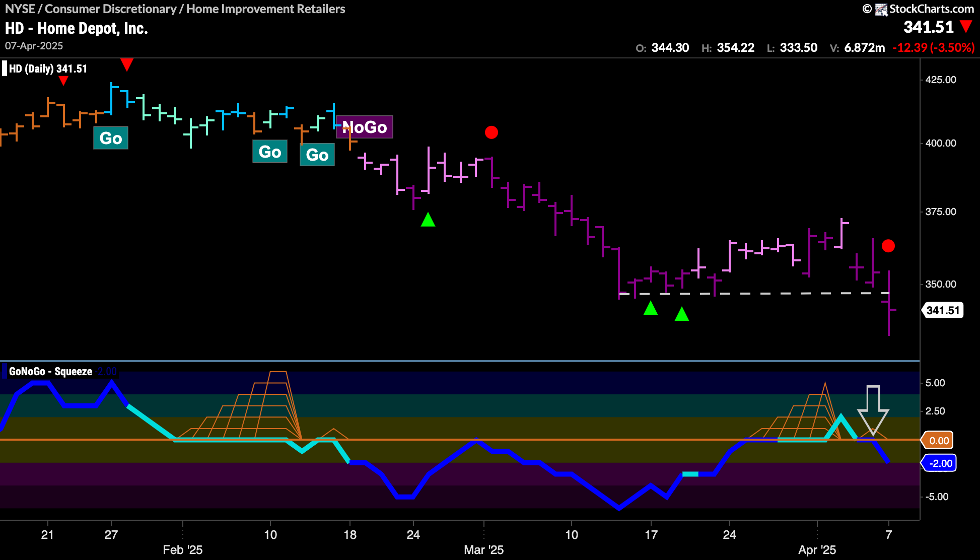Click the 425.00 price axis label
The image size is (980, 560).
coord(941,80)
